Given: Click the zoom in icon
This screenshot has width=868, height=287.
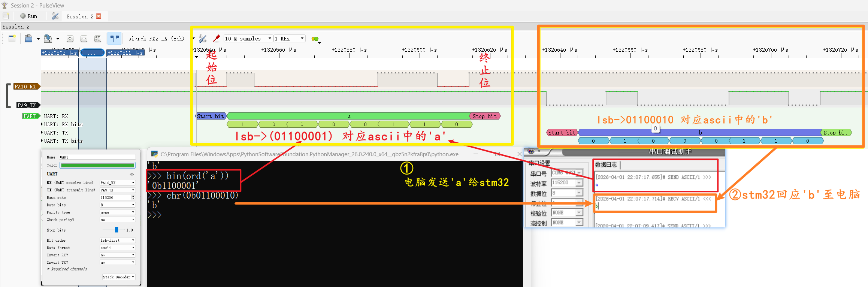Looking at the screenshot, I should [x=70, y=39].
